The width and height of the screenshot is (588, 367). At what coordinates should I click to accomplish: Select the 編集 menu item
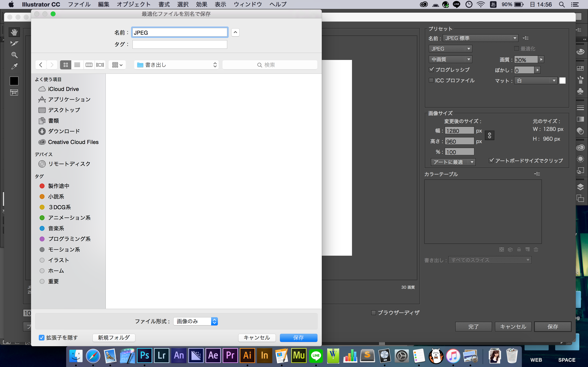(103, 4)
